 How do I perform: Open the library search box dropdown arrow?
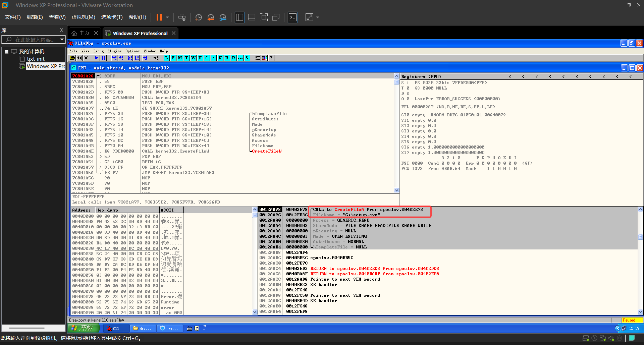(x=62, y=40)
